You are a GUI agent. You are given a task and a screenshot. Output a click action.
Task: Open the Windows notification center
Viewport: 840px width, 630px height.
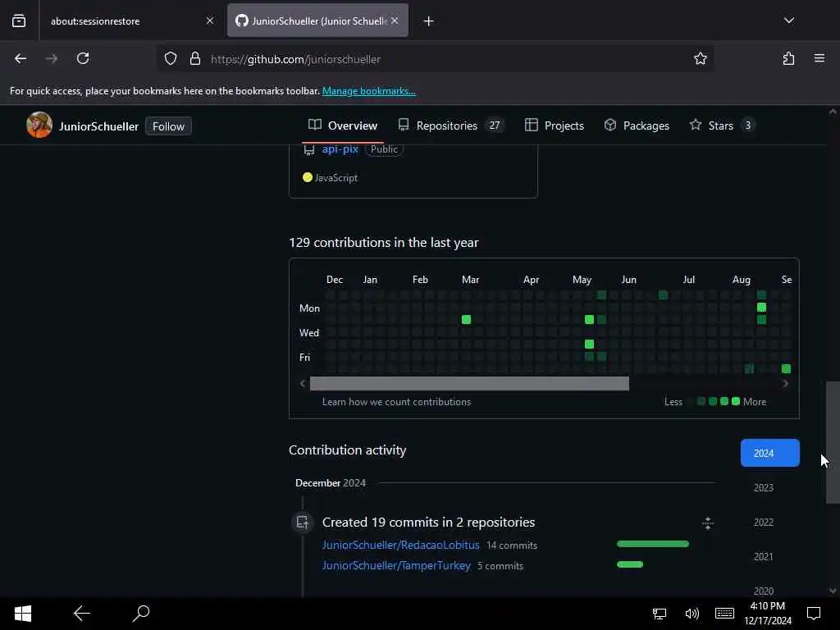point(814,614)
